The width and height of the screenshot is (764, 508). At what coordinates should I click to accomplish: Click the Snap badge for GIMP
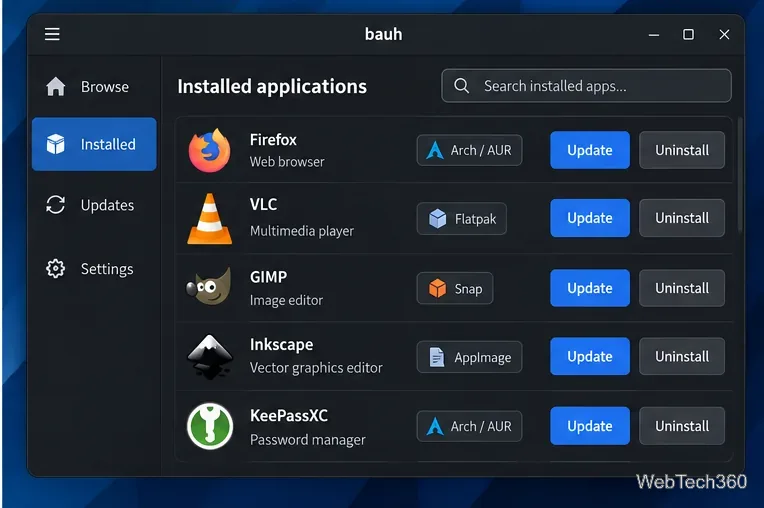(455, 288)
